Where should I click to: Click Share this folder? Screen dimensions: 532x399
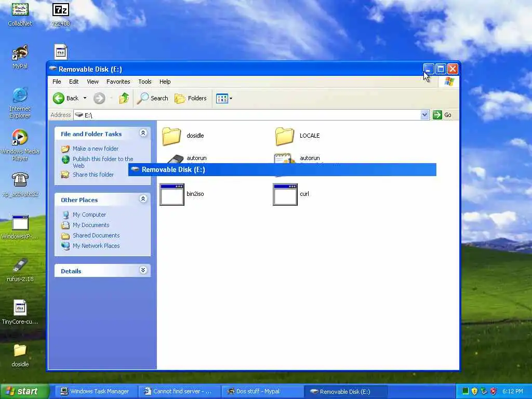coord(93,175)
